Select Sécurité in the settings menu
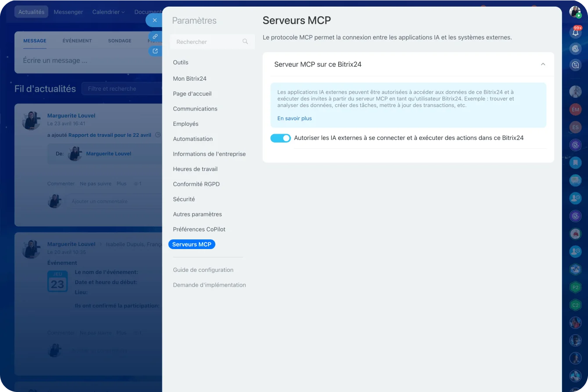Viewport: 588px width, 392px height. [184, 199]
